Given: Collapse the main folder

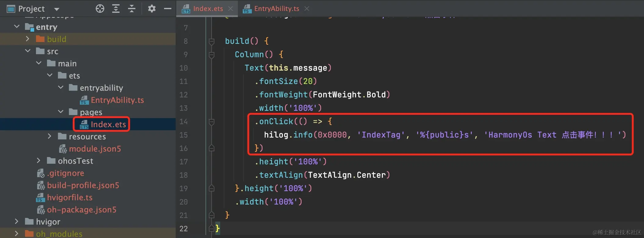Looking at the screenshot, I should (39, 63).
